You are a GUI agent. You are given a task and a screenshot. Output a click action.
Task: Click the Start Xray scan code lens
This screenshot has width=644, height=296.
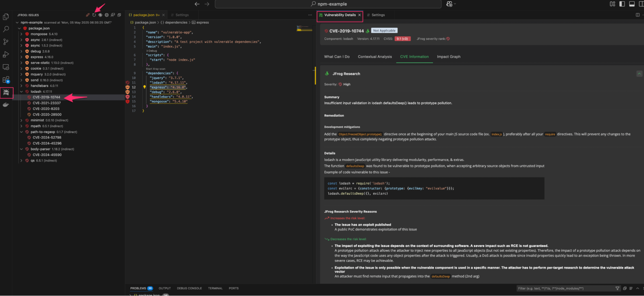click(156, 69)
